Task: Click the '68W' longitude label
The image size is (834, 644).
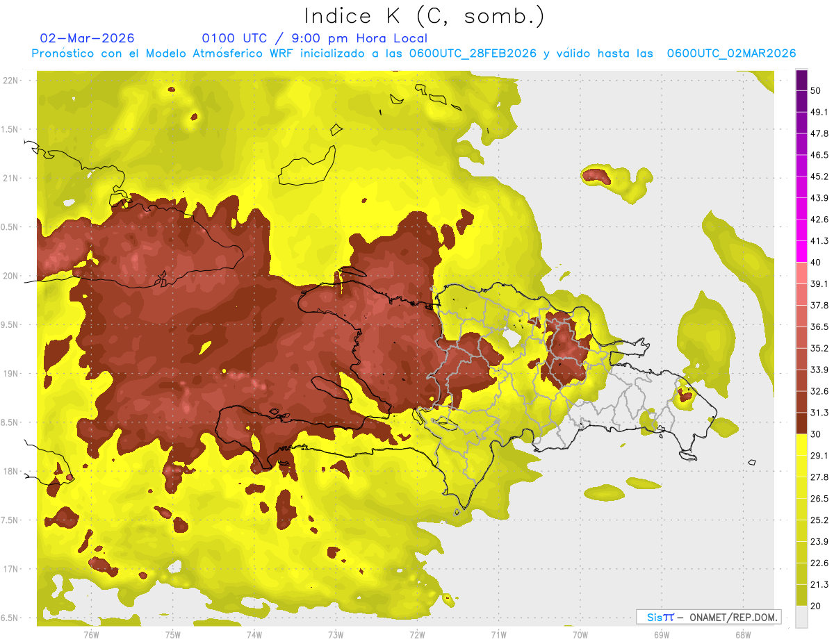Action: pos(742,634)
